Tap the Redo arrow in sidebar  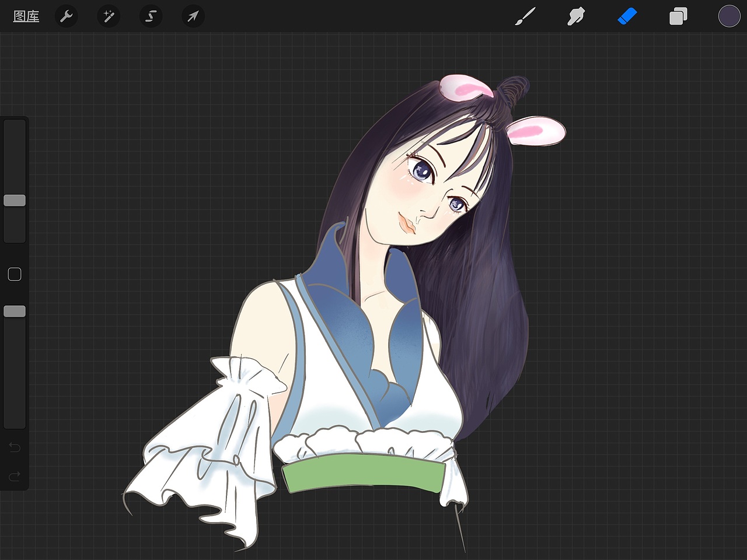tap(15, 477)
